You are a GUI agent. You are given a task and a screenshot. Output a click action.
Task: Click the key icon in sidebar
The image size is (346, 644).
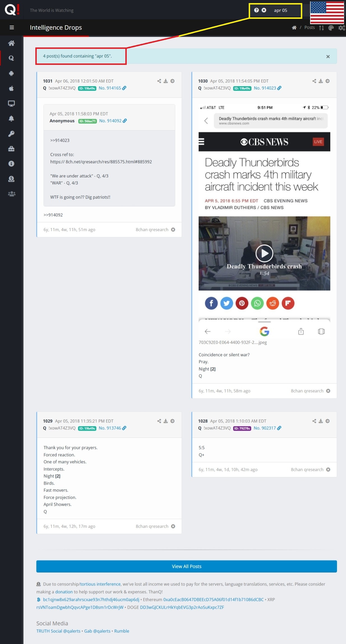click(x=11, y=134)
